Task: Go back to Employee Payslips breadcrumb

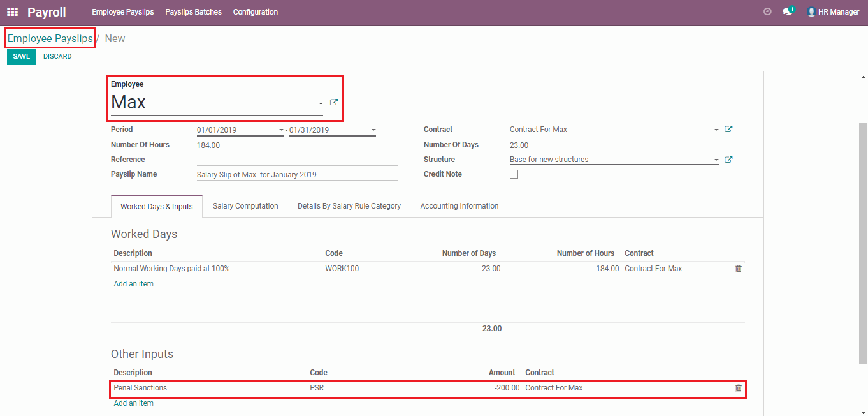Action: [50, 38]
